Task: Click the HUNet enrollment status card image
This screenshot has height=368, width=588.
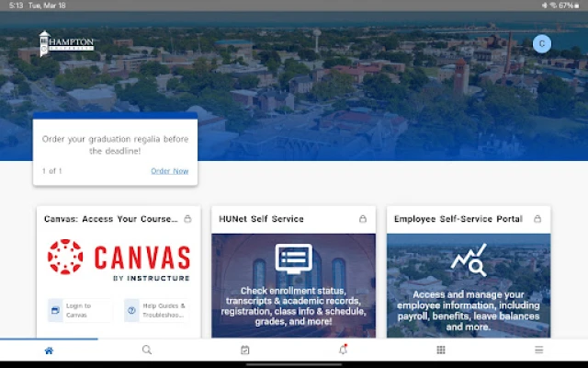Action: click(x=293, y=285)
